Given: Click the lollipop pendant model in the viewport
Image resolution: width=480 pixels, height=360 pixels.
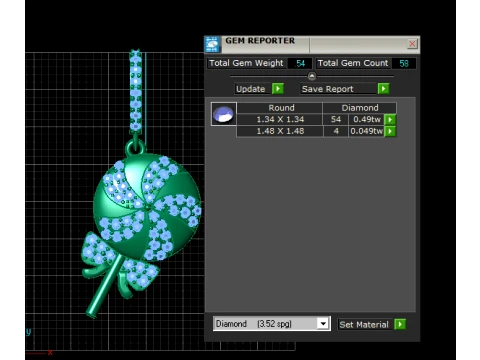Looking at the screenshot, I should pyautogui.click(x=147, y=207).
